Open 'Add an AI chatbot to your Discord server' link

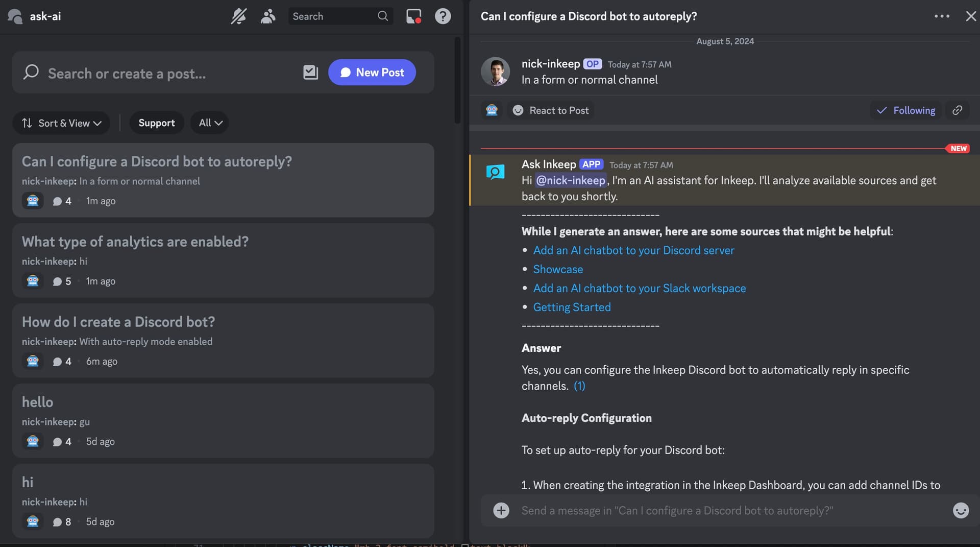click(633, 250)
